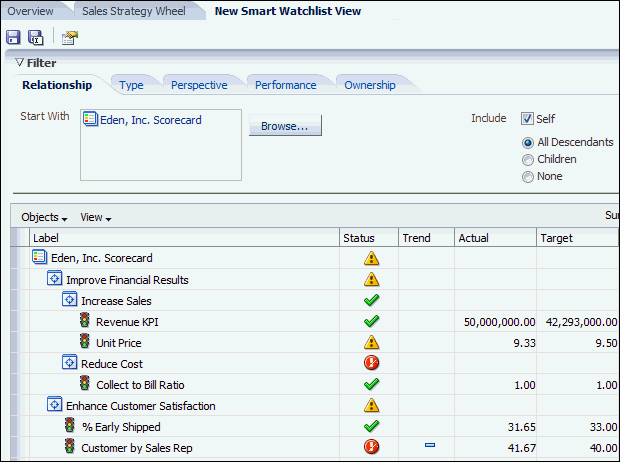Select the None radio button
This screenshot has height=462, width=620.
(x=528, y=177)
